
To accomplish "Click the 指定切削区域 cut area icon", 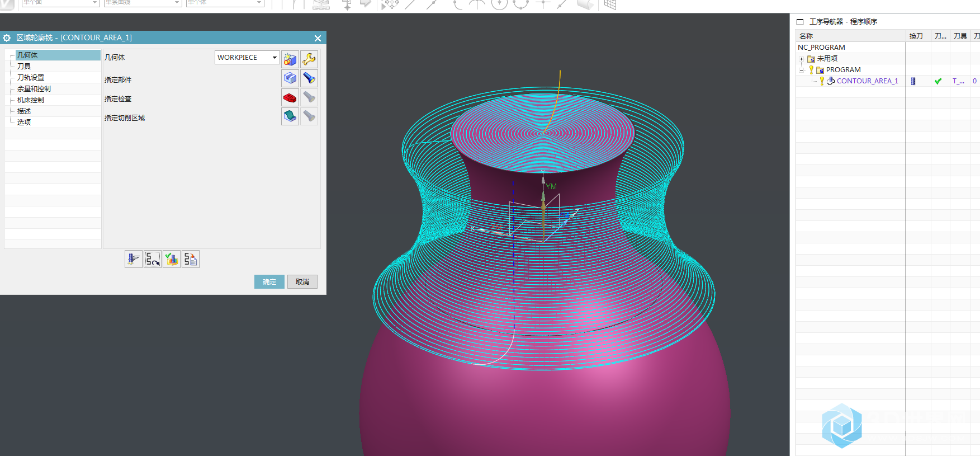I will pyautogui.click(x=290, y=116).
